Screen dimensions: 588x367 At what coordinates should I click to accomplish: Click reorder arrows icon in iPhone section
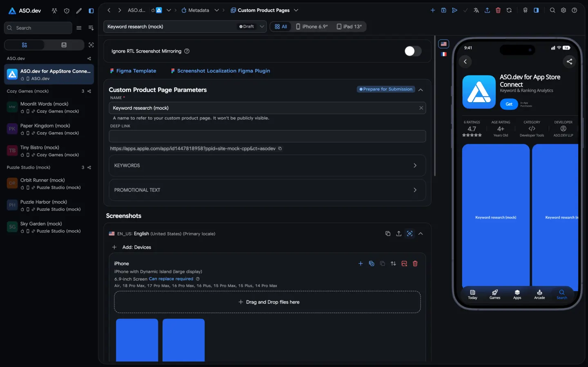coord(393,264)
